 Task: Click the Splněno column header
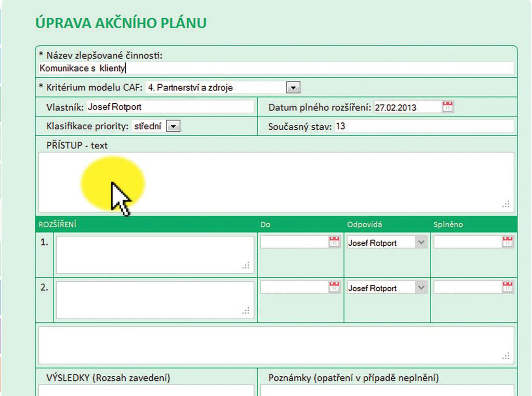click(448, 224)
